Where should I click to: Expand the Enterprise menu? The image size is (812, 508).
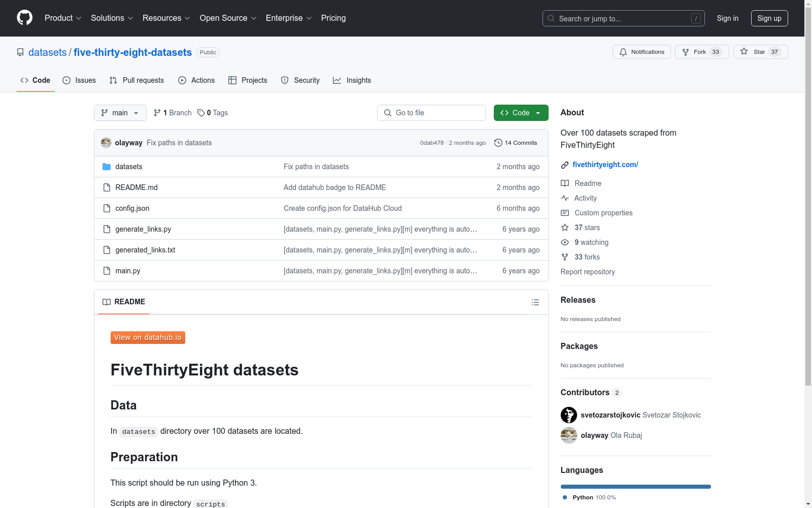[289, 18]
